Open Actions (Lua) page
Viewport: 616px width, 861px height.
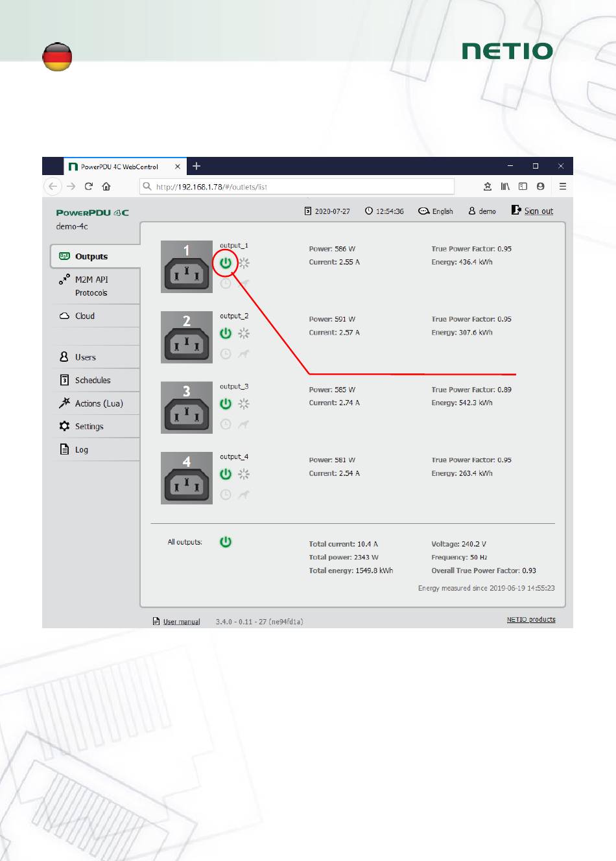coord(95,403)
